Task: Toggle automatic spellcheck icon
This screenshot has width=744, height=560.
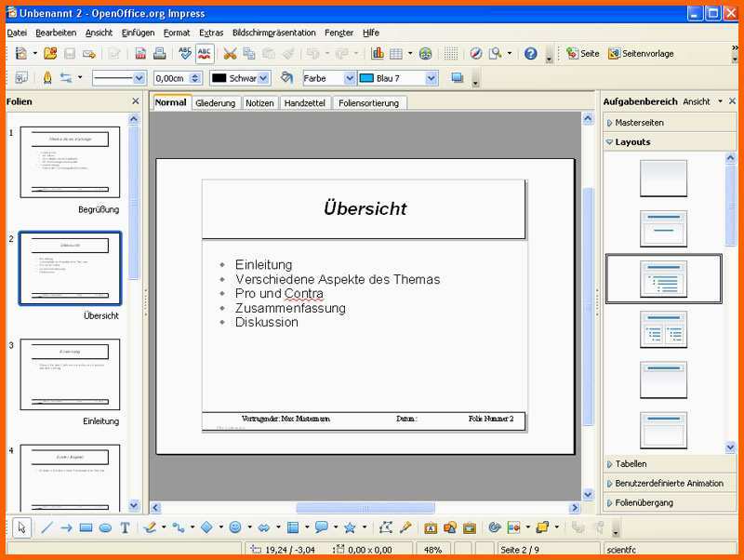Action: point(205,53)
